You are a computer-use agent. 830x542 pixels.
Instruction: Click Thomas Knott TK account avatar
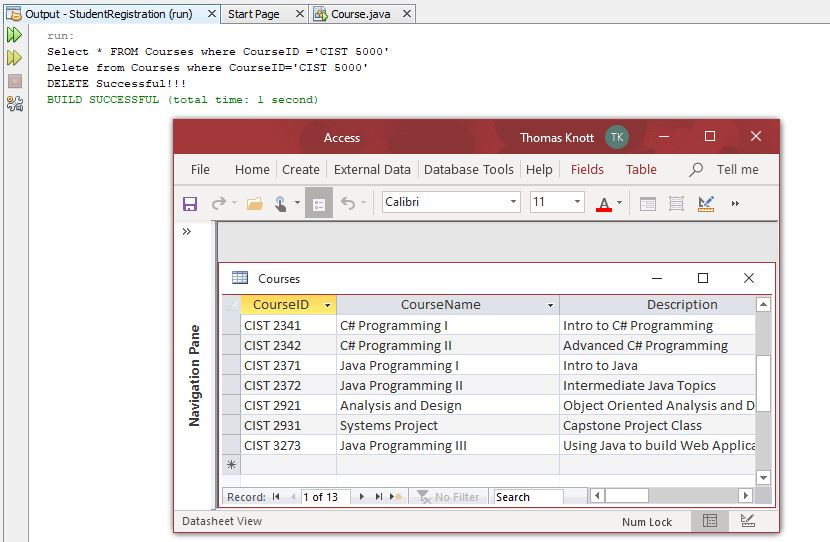point(617,137)
